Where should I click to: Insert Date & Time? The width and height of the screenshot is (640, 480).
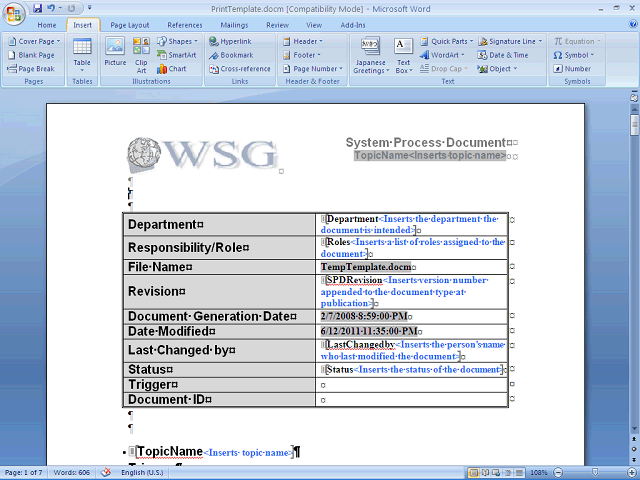(x=503, y=55)
